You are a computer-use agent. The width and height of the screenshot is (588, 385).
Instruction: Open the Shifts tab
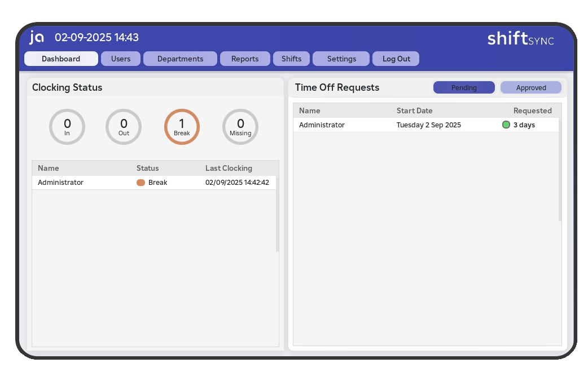(291, 59)
